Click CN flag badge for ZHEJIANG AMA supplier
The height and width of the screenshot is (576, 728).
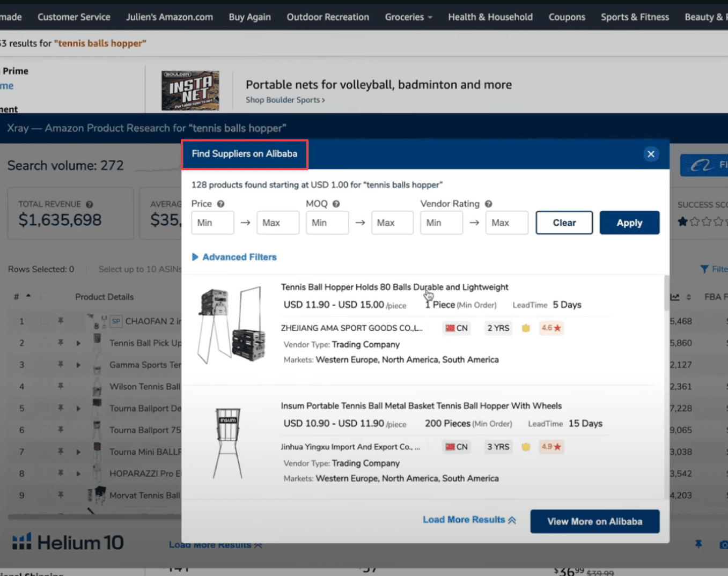(x=457, y=328)
